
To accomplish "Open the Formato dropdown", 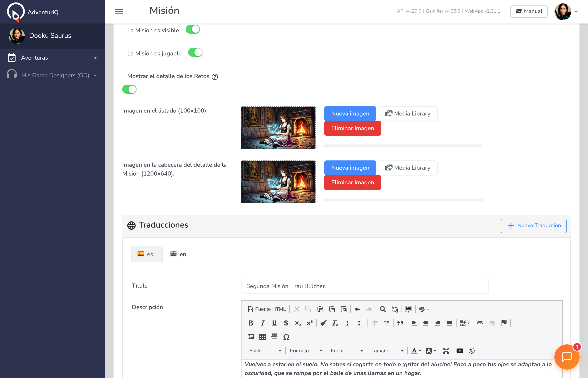I will pyautogui.click(x=306, y=351).
